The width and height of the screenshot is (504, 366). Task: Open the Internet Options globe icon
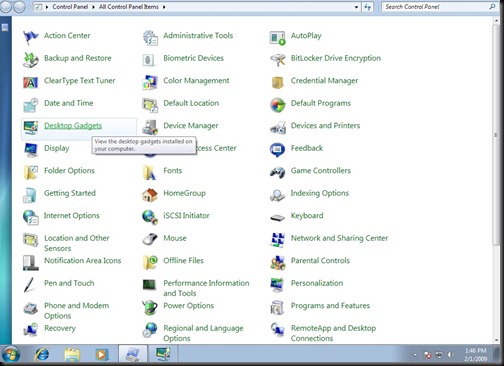click(x=31, y=217)
